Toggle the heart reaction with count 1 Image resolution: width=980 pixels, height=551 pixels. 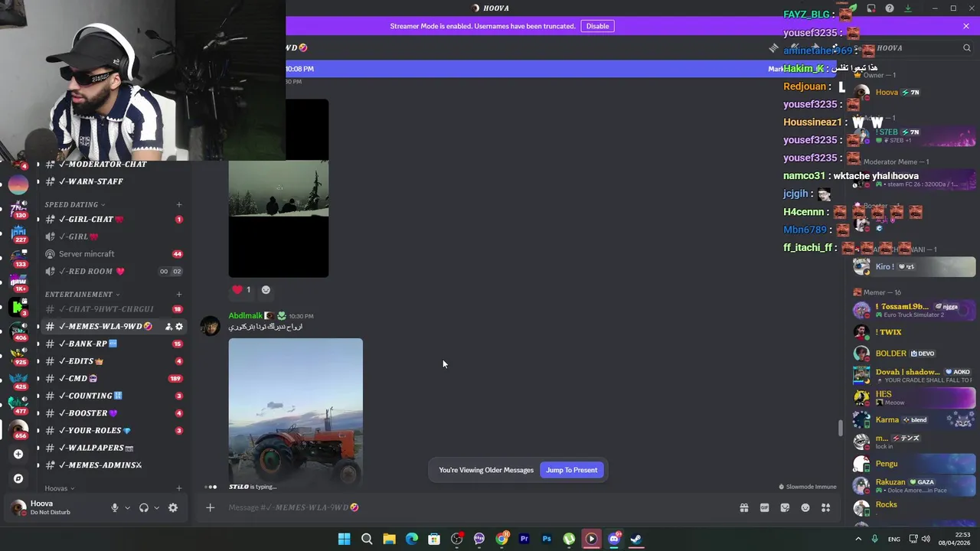(242, 290)
